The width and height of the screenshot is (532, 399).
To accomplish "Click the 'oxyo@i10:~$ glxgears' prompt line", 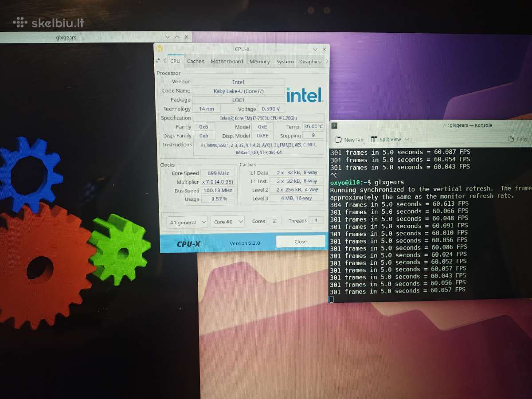I will [367, 182].
